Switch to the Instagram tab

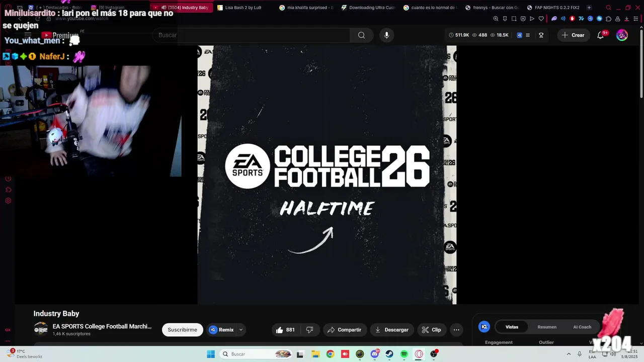tap(108, 8)
